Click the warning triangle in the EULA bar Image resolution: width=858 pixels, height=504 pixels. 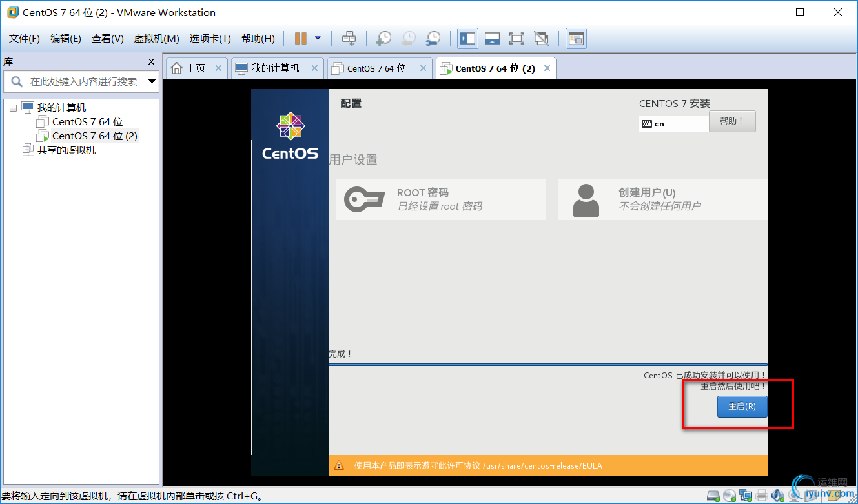click(339, 465)
